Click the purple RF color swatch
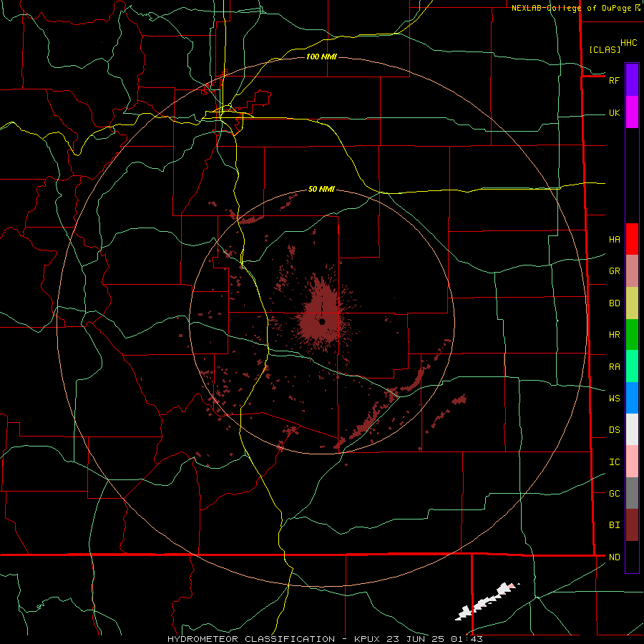 632,80
